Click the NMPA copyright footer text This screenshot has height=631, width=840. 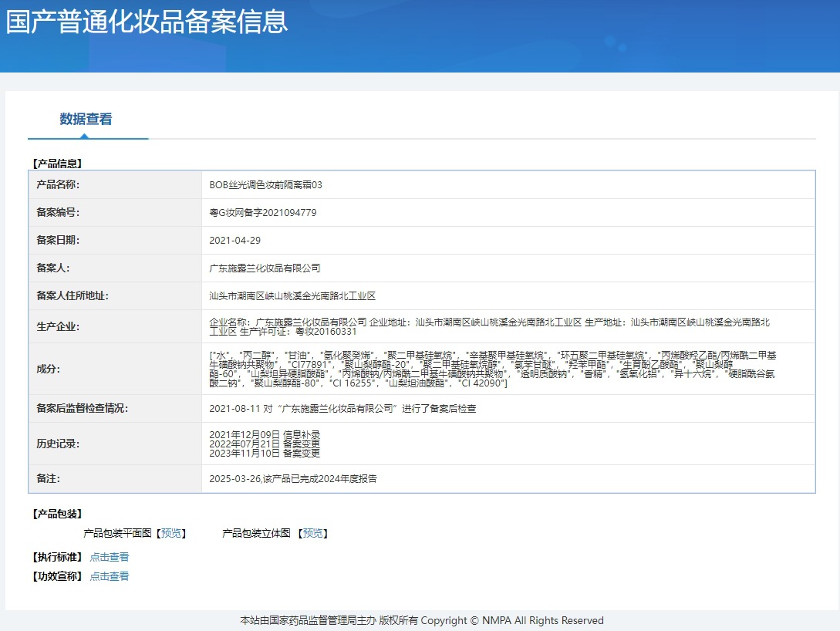(422, 620)
